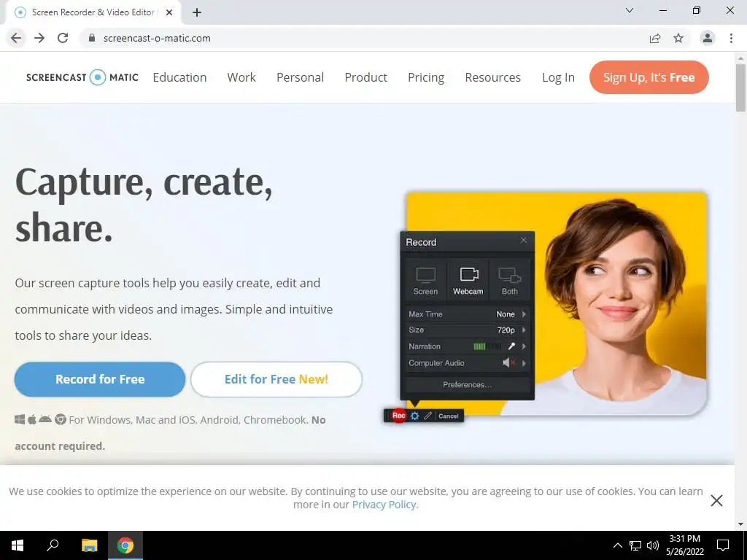Close the Record panel with its X

coord(524,240)
